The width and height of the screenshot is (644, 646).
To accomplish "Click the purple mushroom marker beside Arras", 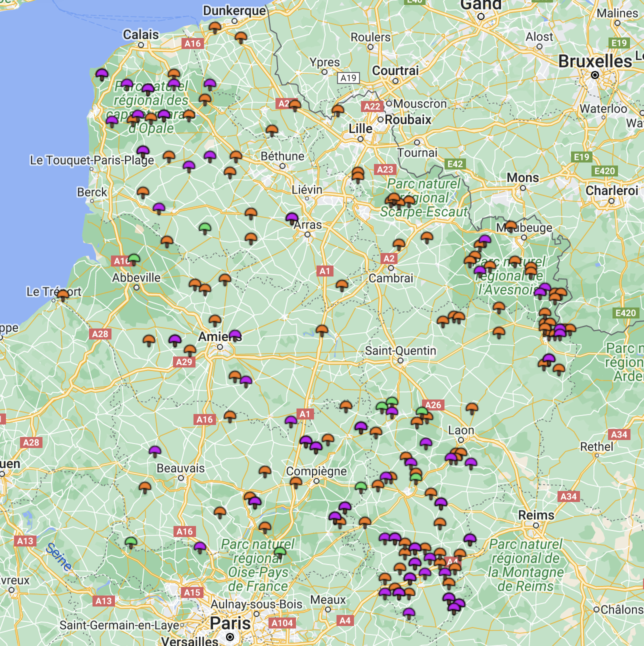I will click(x=292, y=218).
